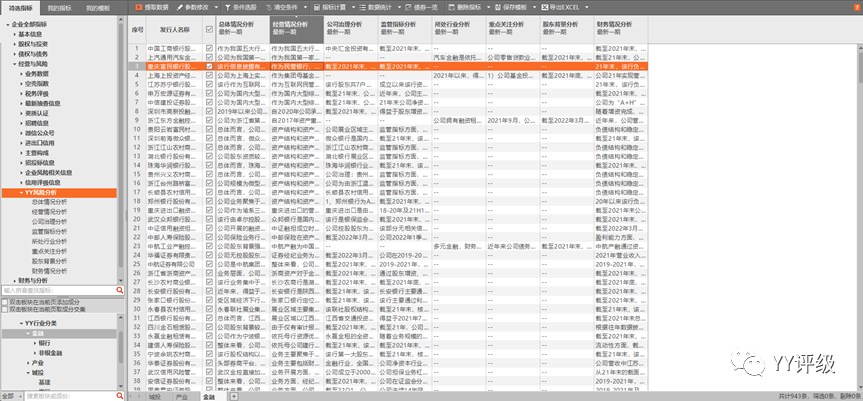Expand the 基本信息 tree node
This screenshot has height=401, width=863.
pyautogui.click(x=15, y=34)
